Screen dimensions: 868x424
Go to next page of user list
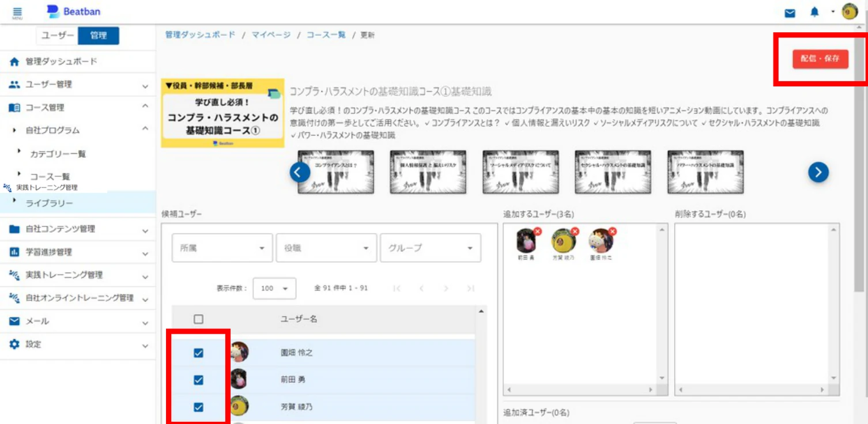pos(446,288)
